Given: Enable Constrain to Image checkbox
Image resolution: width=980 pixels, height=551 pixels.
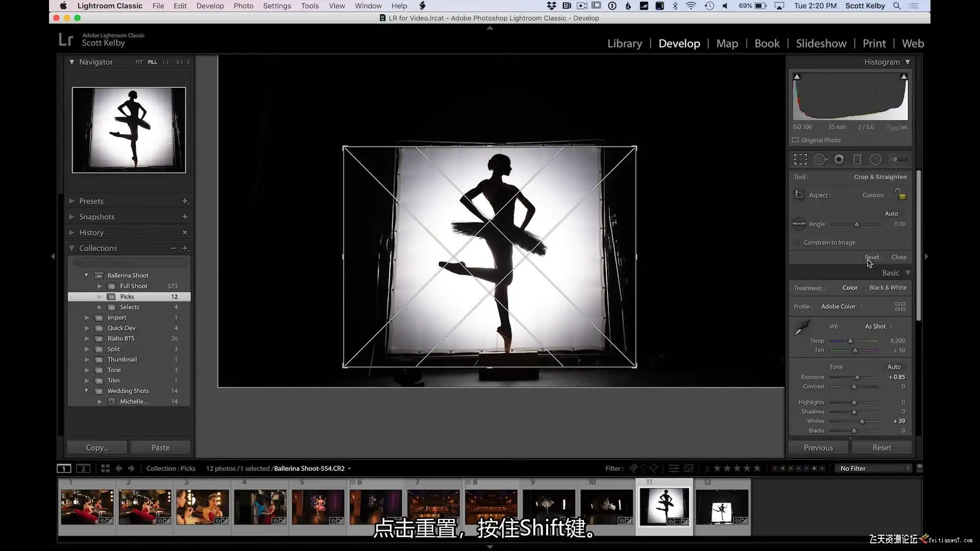Looking at the screenshot, I should click(x=796, y=242).
